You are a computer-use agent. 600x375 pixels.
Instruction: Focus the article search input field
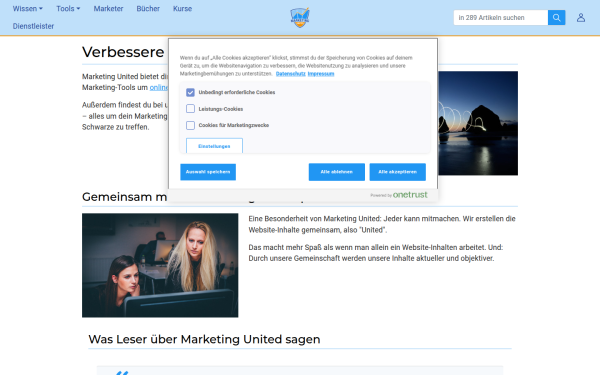pos(501,18)
